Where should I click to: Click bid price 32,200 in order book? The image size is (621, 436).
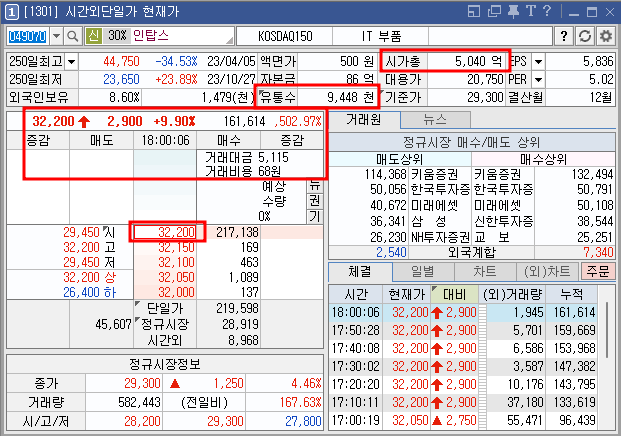click(x=167, y=232)
